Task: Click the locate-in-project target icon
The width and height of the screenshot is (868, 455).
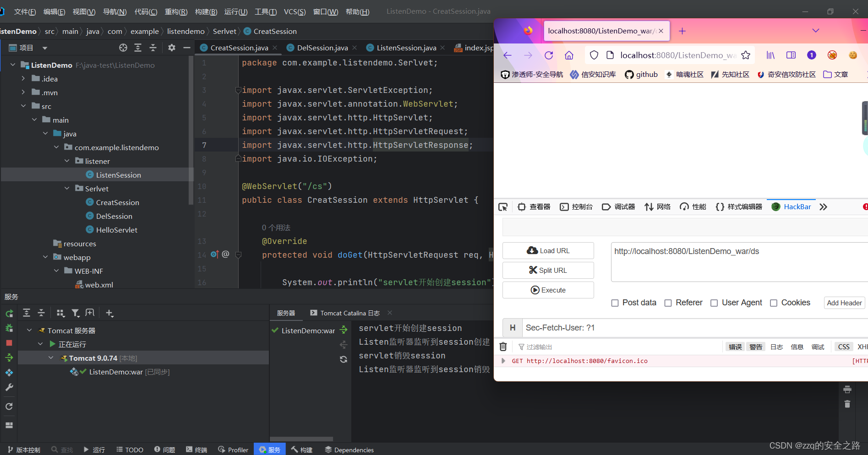Action: 123,48
